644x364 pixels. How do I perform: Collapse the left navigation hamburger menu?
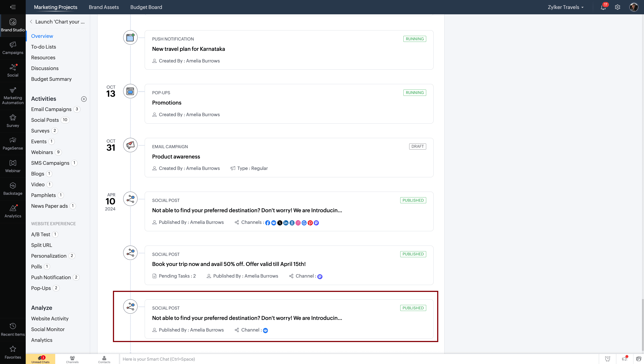click(13, 7)
